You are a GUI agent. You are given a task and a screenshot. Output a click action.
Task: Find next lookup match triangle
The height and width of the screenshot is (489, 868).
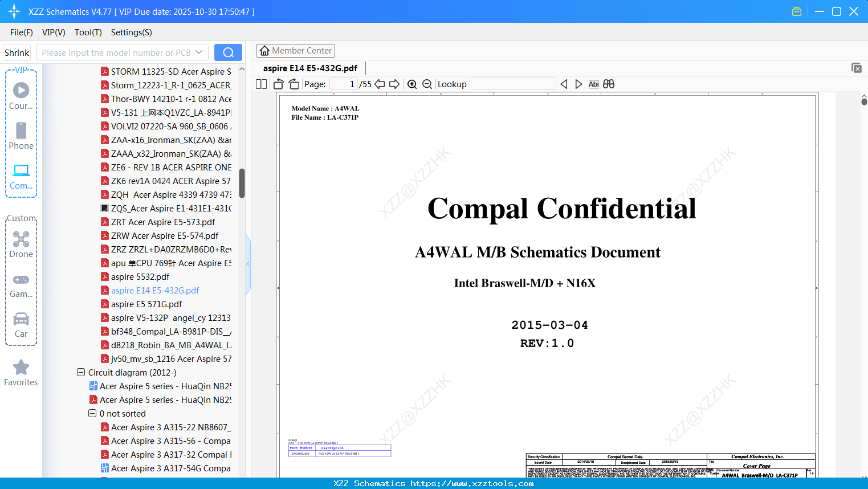click(x=578, y=84)
